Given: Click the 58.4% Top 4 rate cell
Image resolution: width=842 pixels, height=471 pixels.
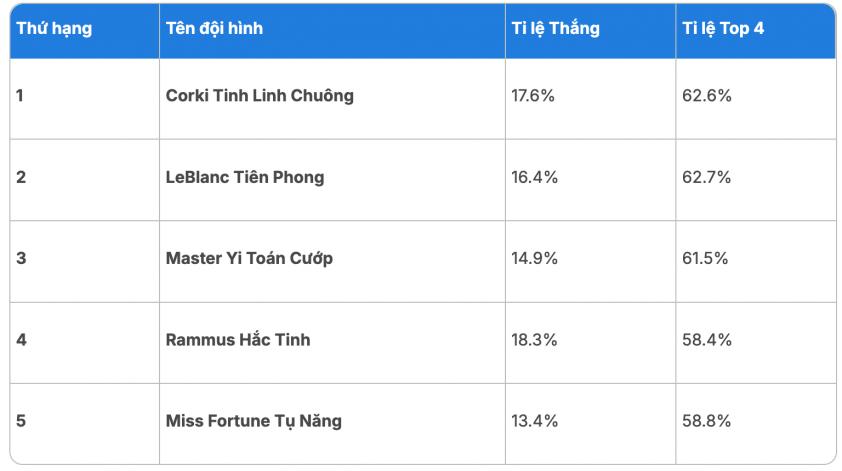Looking at the screenshot, I should 705,339.
